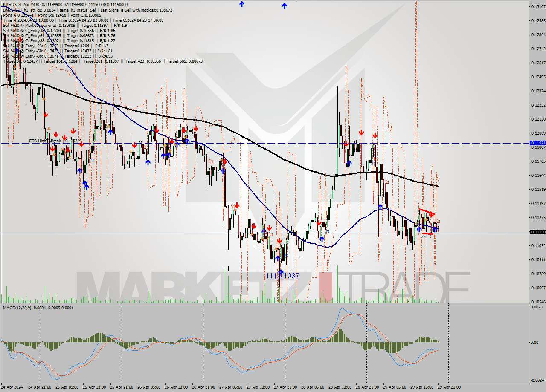Select the 'Entry -50' sell row

[x=58, y=51]
